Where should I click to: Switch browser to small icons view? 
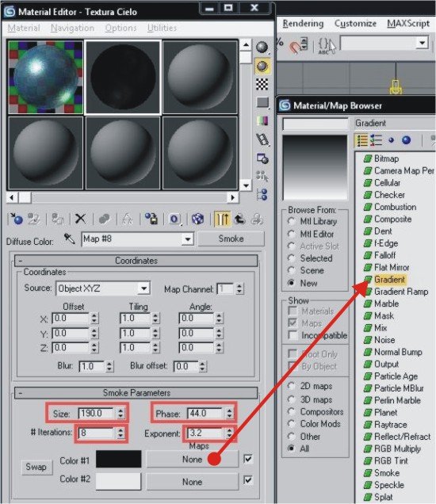coord(391,140)
